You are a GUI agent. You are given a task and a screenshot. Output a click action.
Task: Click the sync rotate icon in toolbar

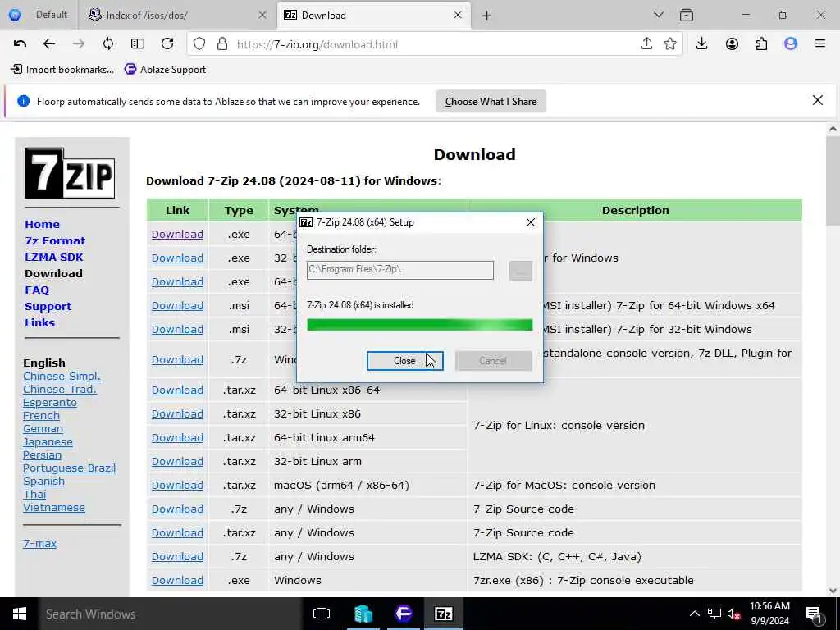pyautogui.click(x=108, y=44)
